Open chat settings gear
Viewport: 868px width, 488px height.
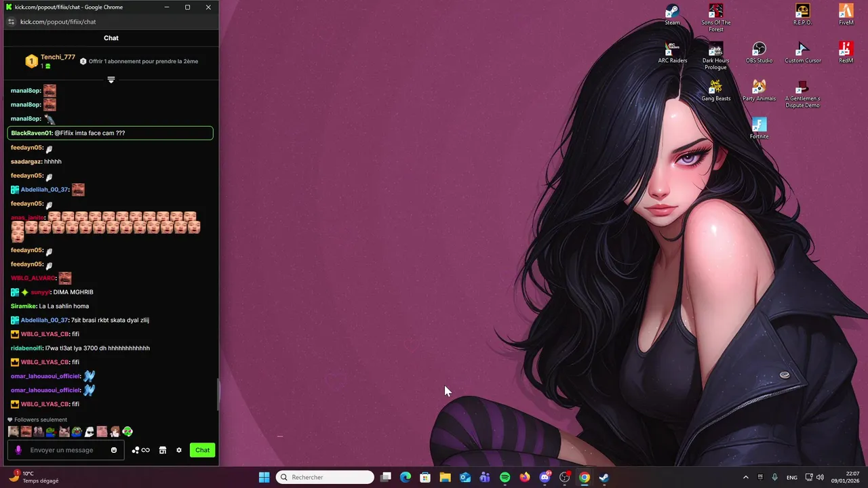coord(179,450)
